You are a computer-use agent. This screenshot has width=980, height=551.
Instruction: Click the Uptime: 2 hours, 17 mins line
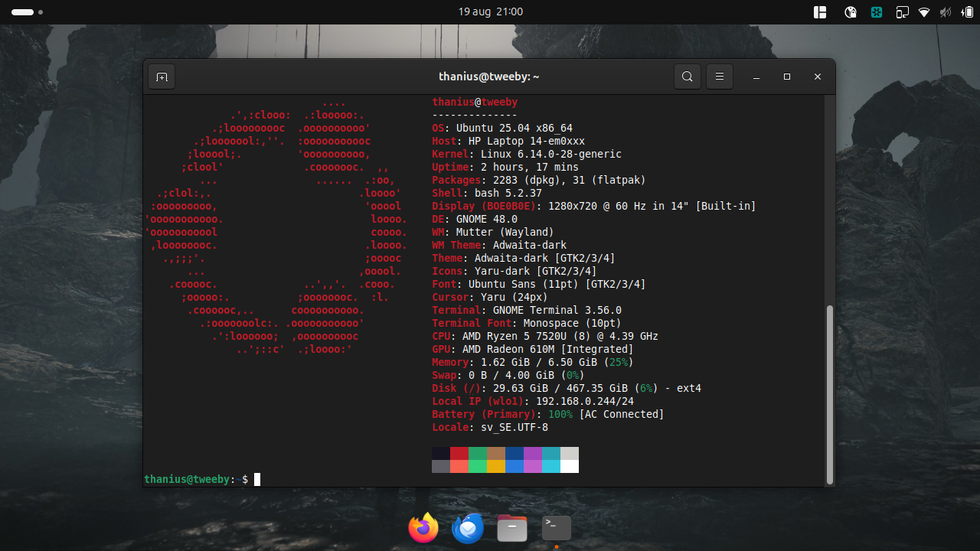coord(505,167)
